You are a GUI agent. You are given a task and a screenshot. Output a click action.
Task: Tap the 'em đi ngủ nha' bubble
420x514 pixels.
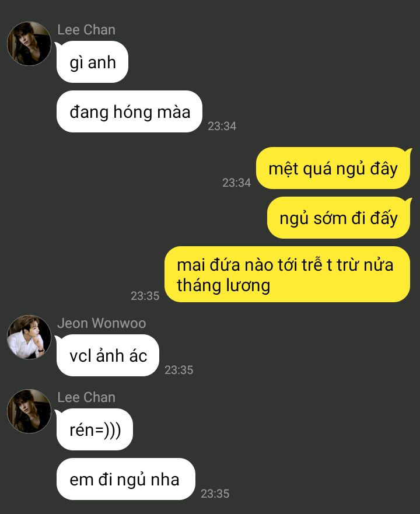(125, 479)
